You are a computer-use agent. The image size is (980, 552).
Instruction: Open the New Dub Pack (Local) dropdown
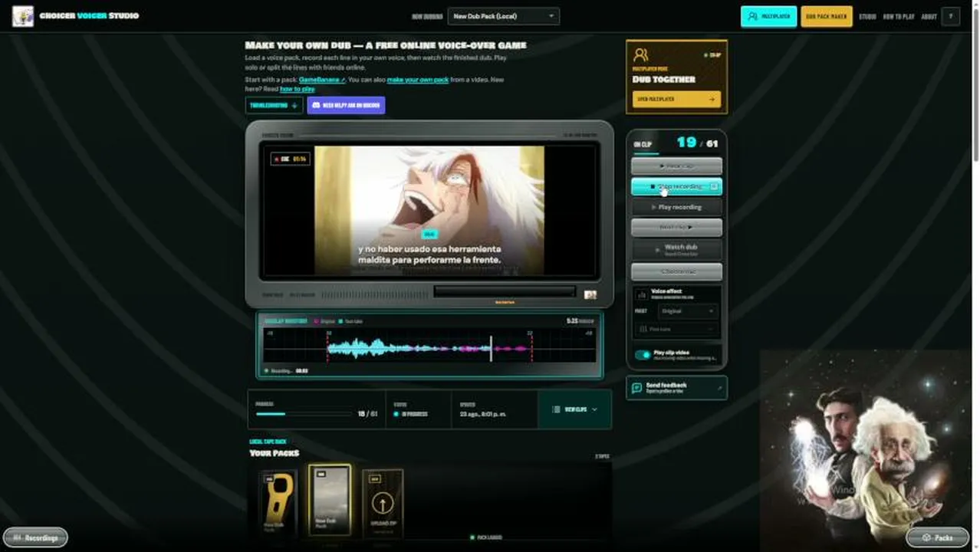[x=504, y=16]
